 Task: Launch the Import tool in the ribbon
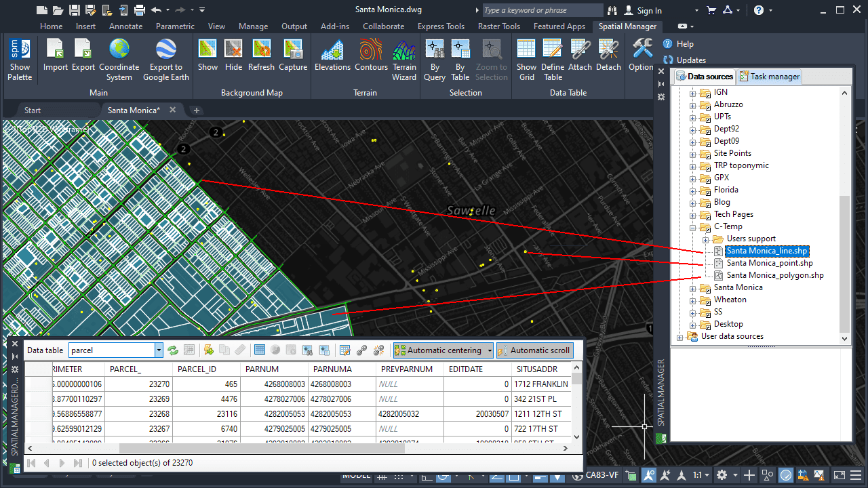tap(56, 56)
